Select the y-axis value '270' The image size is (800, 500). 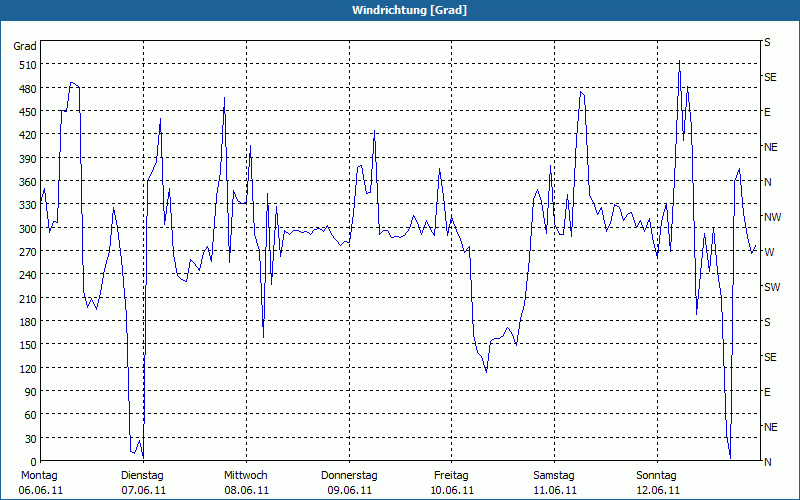(28, 253)
